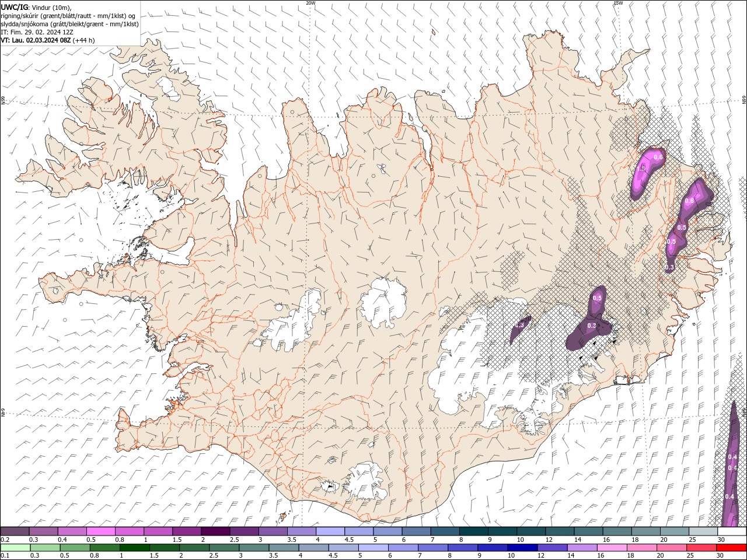
Task: Select the dark teal 8 swatch in the upper scale
Action: point(474,531)
